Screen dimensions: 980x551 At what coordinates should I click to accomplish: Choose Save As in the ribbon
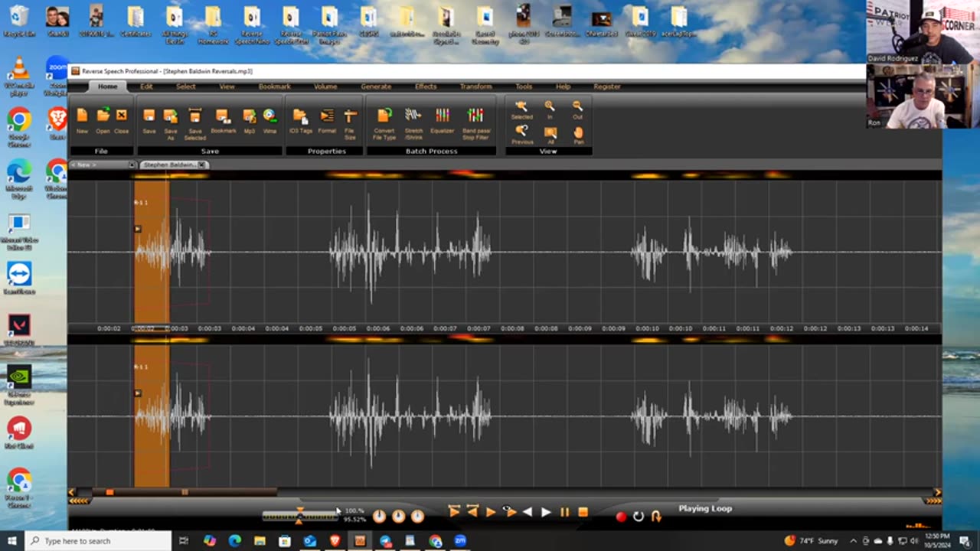point(171,122)
